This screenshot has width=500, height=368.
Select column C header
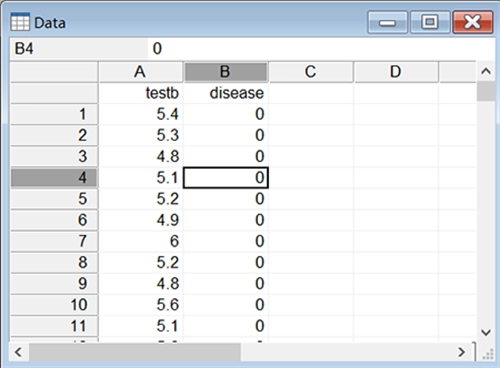pyautogui.click(x=311, y=72)
